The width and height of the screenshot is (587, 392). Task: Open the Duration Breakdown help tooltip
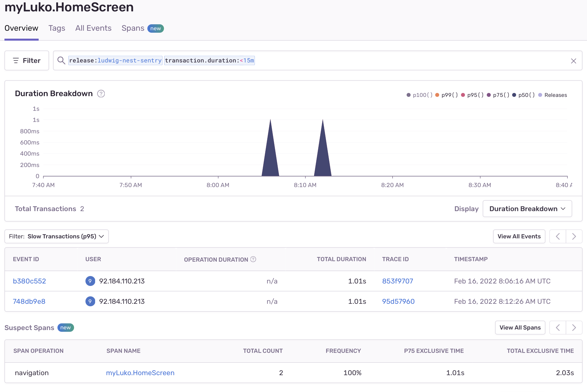[x=101, y=94]
